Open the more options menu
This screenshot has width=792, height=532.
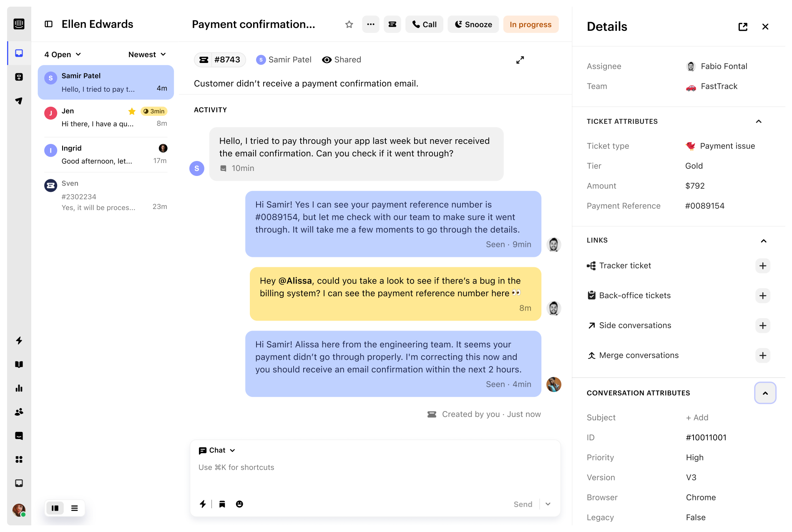370,24
